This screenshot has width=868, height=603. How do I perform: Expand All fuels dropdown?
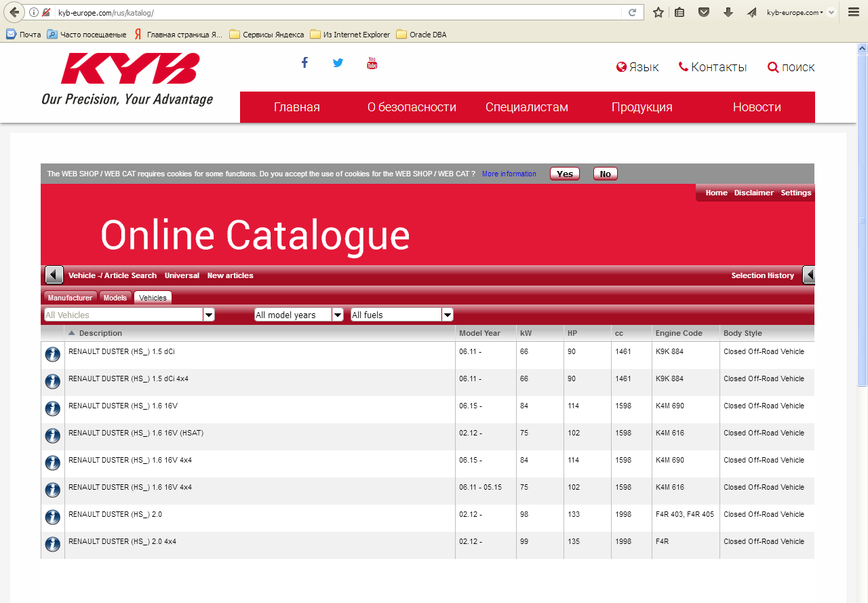(x=448, y=315)
